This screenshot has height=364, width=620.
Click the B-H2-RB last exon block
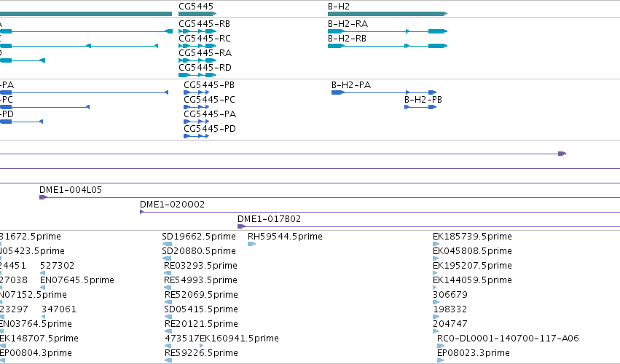pyautogui.click(x=438, y=46)
